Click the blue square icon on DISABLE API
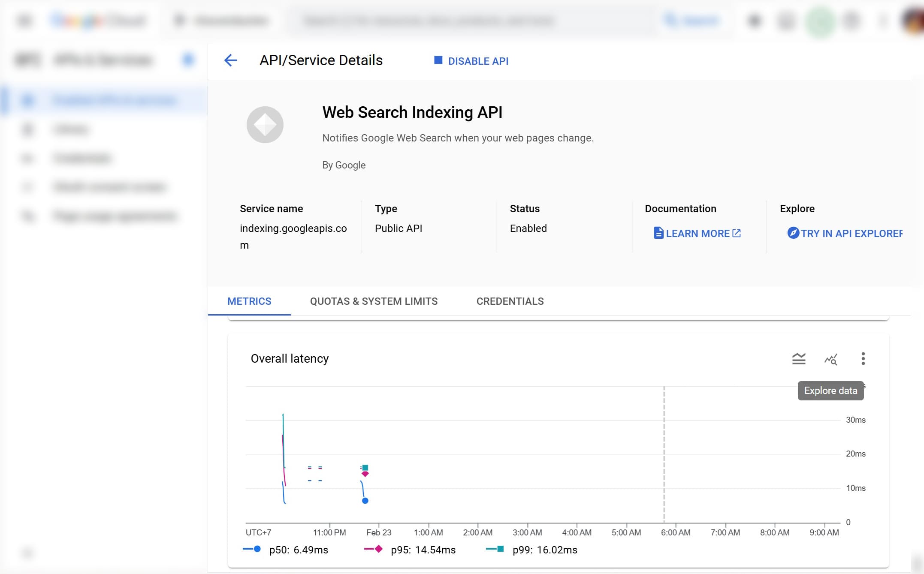This screenshot has height=574, width=924. 438,60
